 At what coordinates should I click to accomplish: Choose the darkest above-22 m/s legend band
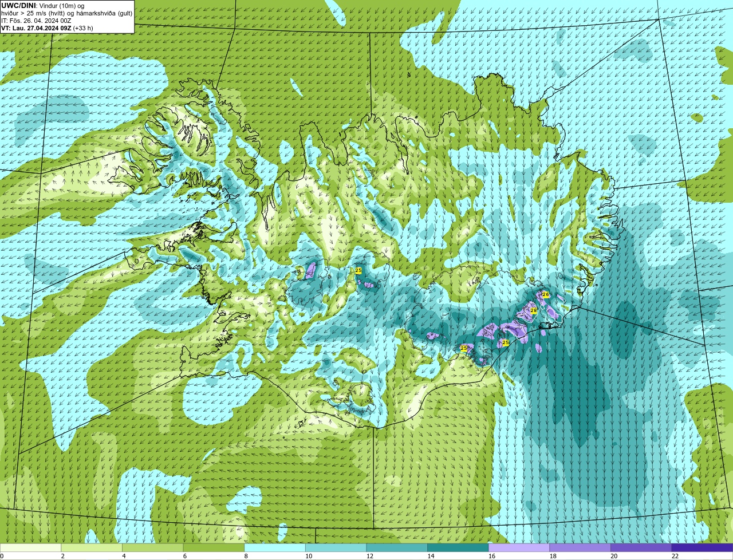[702, 547]
